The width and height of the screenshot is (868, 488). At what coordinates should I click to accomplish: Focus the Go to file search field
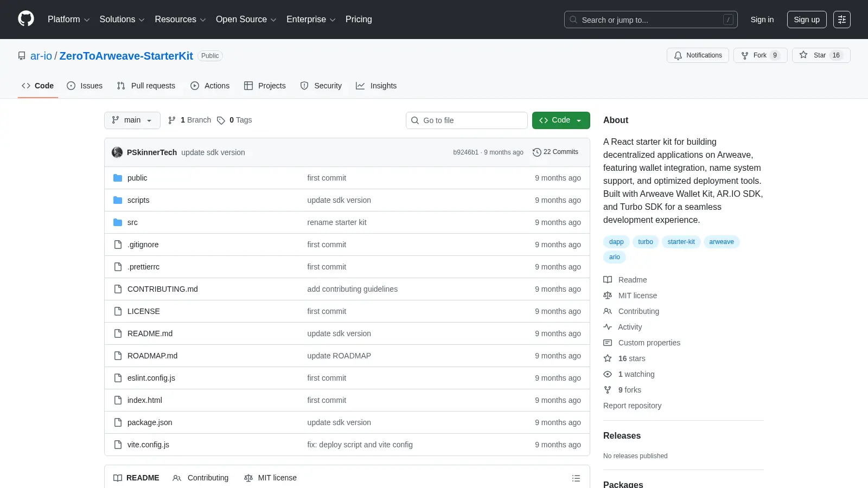click(467, 120)
